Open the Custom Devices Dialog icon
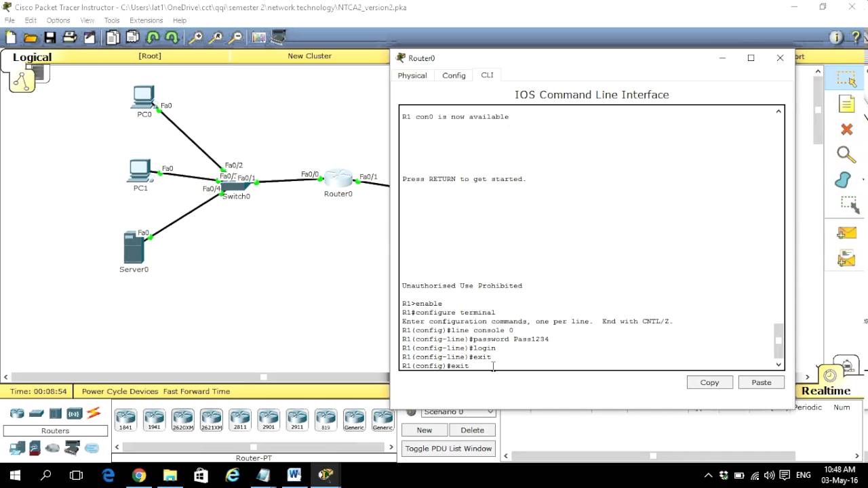The height and width of the screenshot is (488, 868). pyautogui.click(x=279, y=38)
